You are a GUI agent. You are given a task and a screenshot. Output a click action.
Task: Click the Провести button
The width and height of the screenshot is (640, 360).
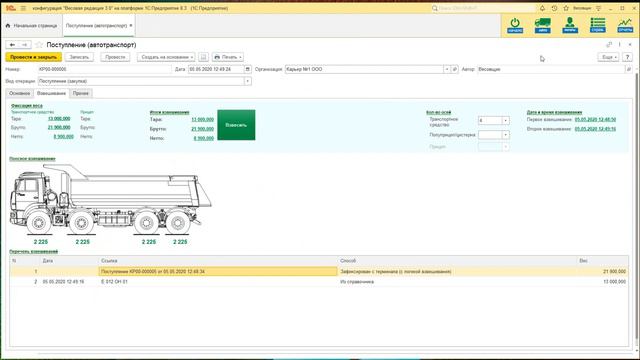coord(115,57)
